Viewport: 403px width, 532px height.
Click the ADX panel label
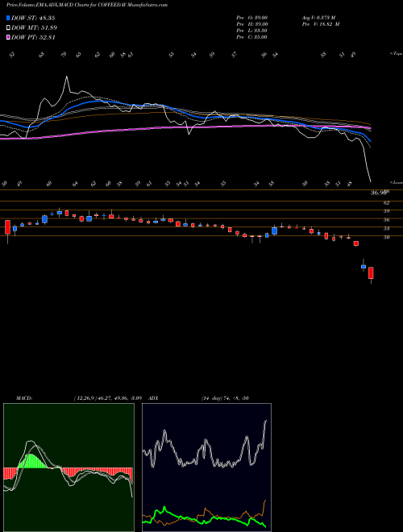pyautogui.click(x=153, y=398)
